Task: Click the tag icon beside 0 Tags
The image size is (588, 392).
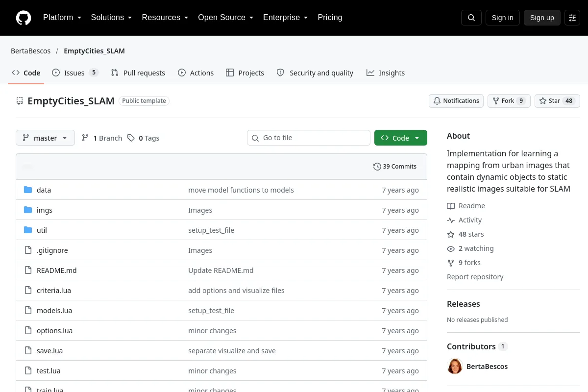Action: (x=131, y=138)
